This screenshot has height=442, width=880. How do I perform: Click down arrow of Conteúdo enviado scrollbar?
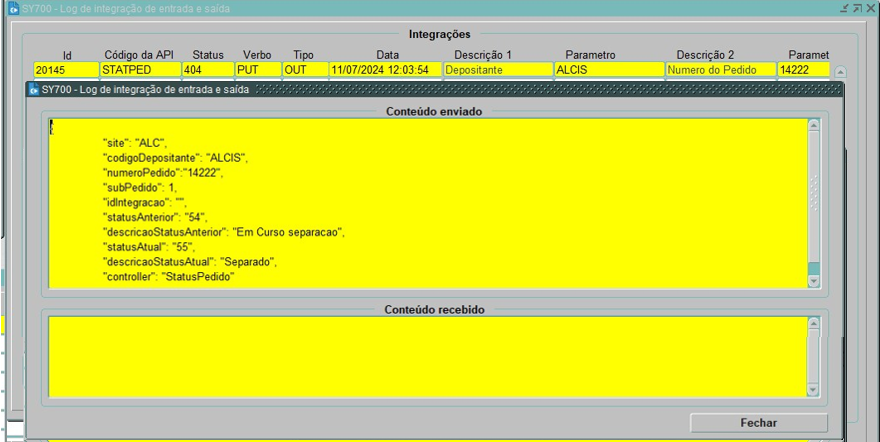pyautogui.click(x=813, y=281)
